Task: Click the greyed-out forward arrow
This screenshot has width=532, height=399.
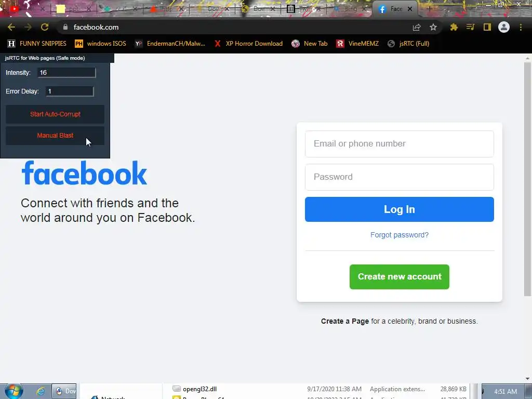Action: point(28,27)
